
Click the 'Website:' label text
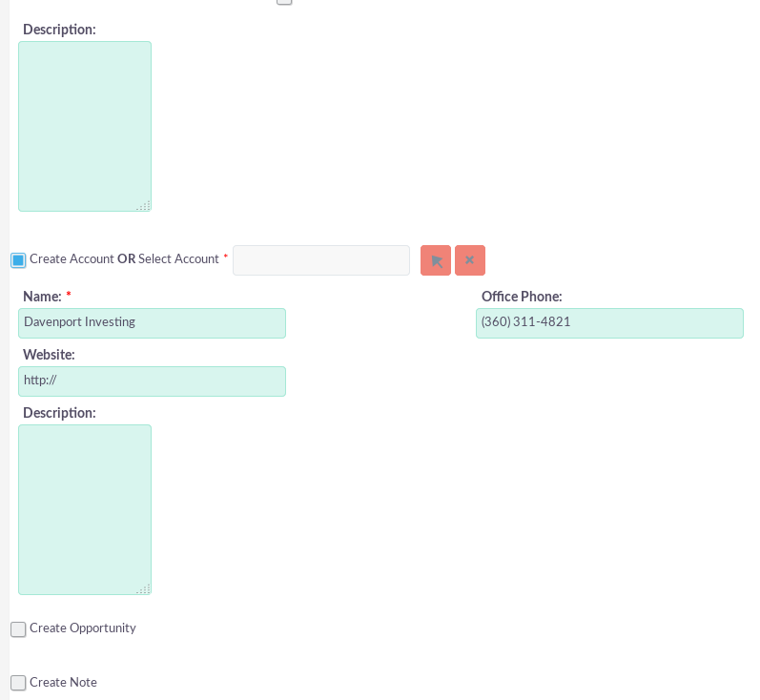point(49,355)
